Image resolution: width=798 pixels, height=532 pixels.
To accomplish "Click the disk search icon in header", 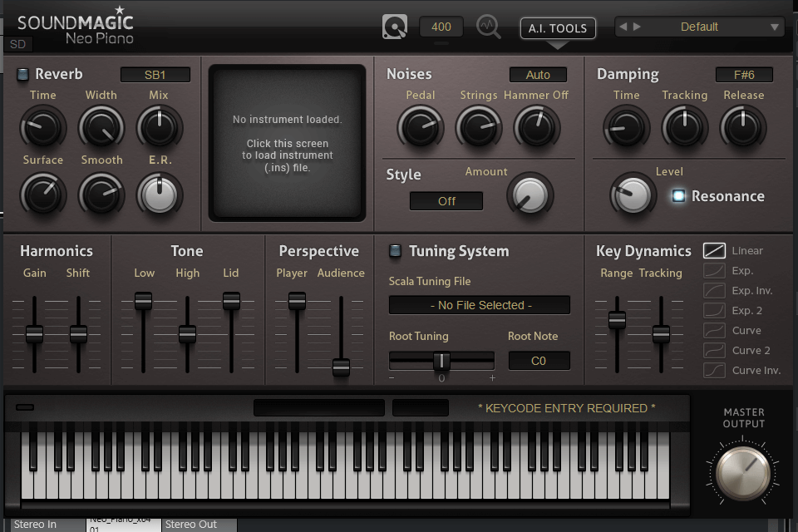I will tap(394, 27).
